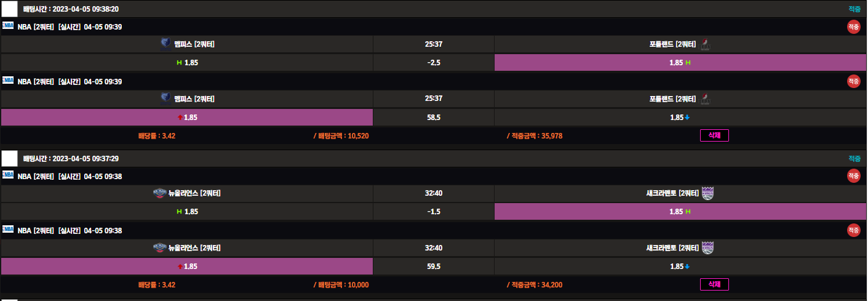Viewport: 868px width, 301px height.
Task: Select the highlighted Portland 1.85 handicap cell
Action: (x=680, y=63)
